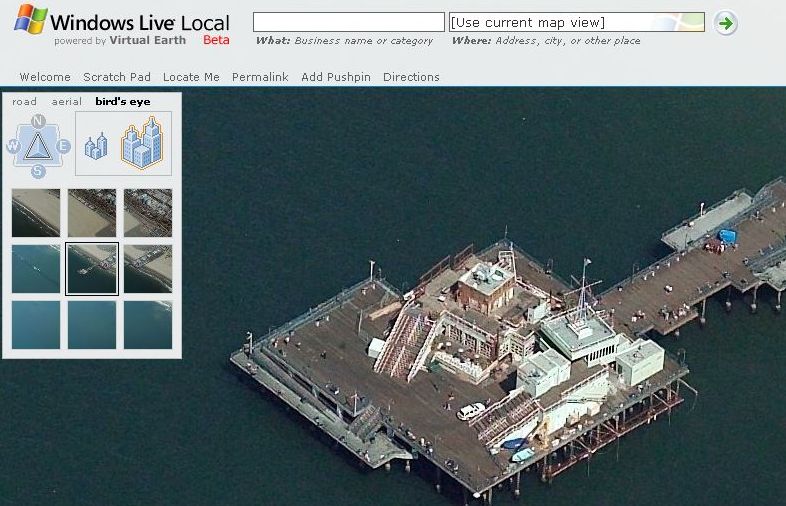Rotate view to west on compass
Image resolution: width=786 pixels, height=506 pixels.
pos(13,146)
